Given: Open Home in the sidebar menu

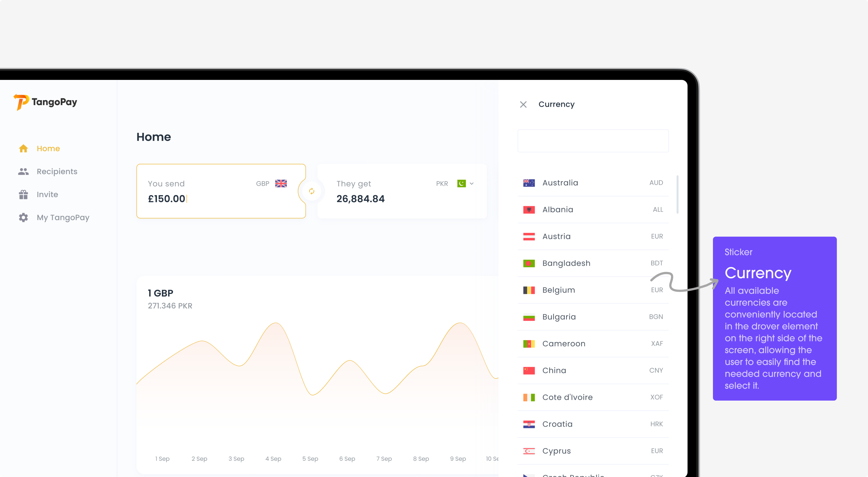Looking at the screenshot, I should click(48, 149).
